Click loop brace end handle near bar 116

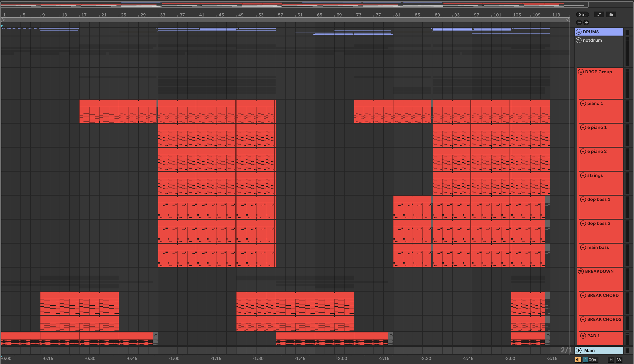[x=568, y=20]
